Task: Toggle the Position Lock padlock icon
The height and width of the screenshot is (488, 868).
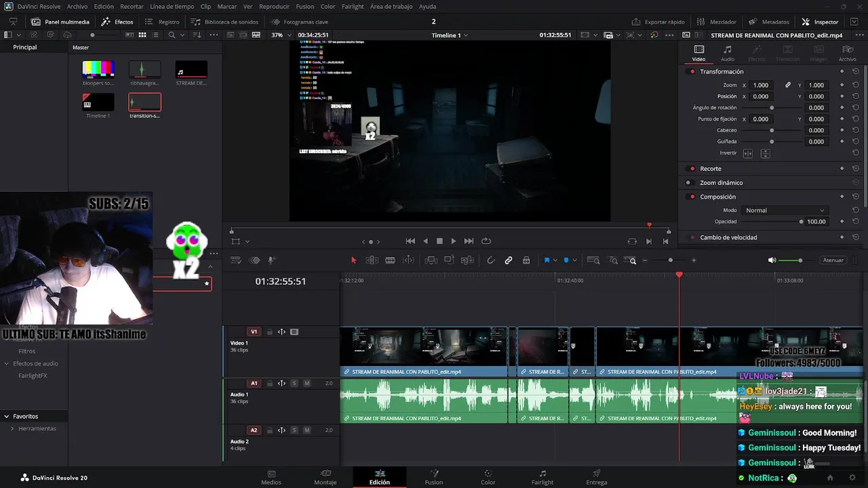Action: (x=526, y=260)
